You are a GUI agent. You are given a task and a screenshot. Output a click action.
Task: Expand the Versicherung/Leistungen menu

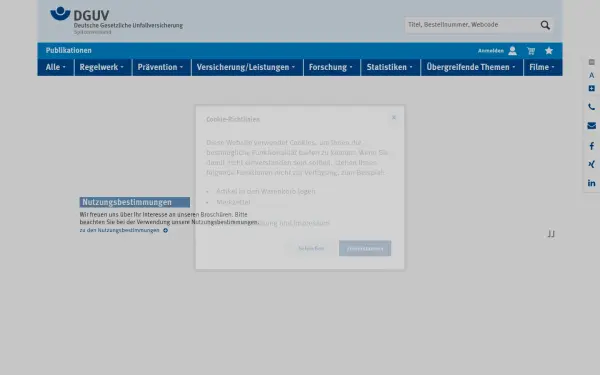click(x=247, y=67)
